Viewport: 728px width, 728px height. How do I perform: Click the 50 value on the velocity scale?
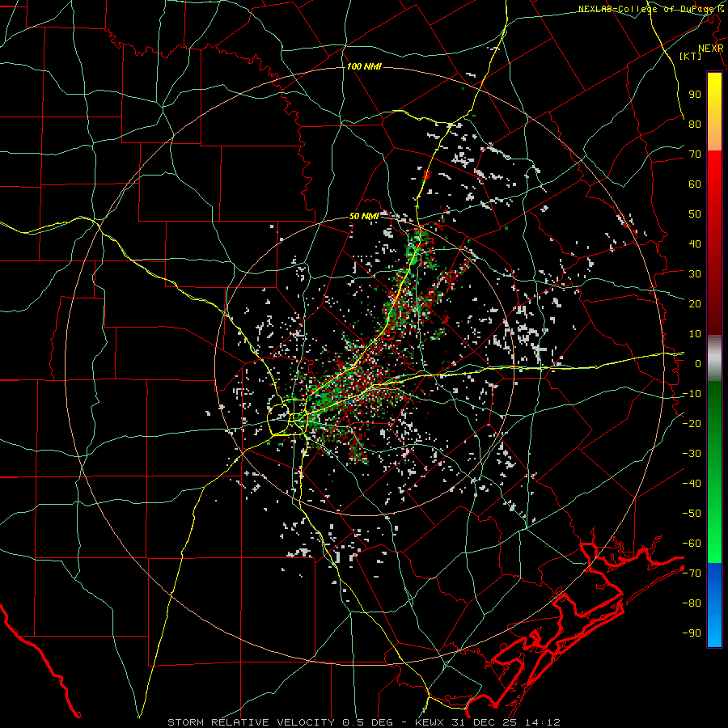[x=695, y=214]
